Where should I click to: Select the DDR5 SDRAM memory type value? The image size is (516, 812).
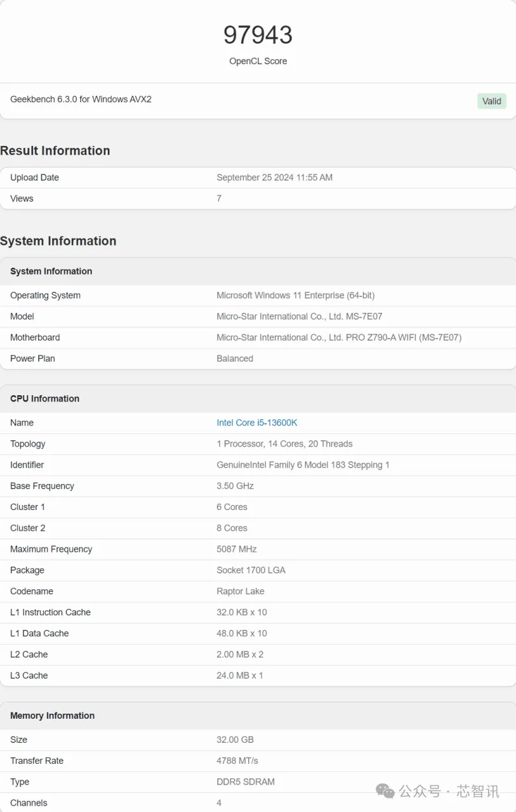(x=246, y=782)
